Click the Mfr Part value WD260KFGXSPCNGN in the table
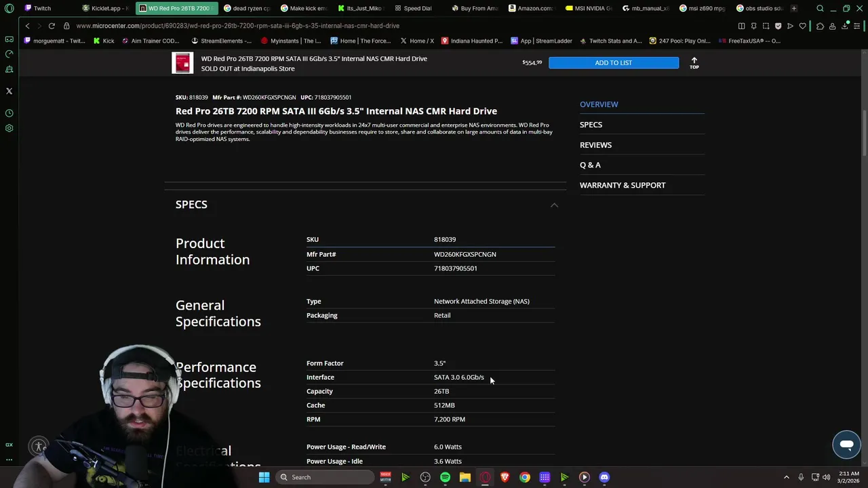 pyautogui.click(x=465, y=254)
